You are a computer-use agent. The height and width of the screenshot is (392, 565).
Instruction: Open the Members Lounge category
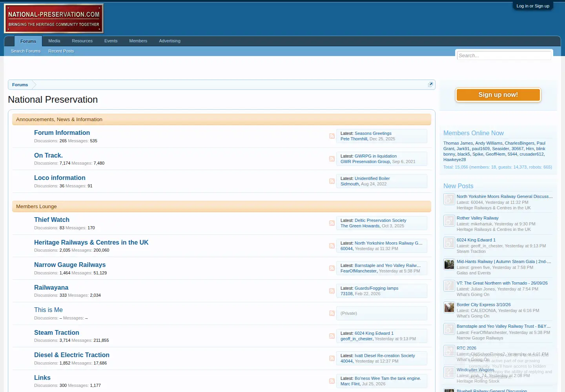click(x=36, y=207)
